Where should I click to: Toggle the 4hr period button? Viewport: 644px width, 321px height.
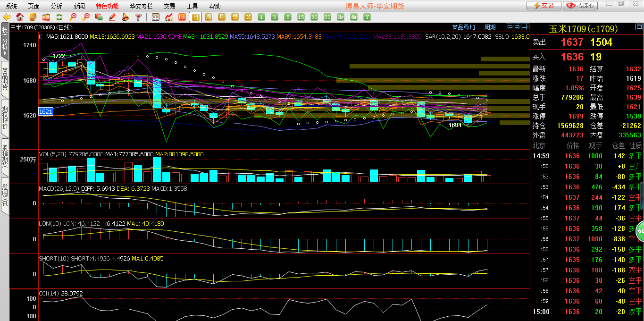(x=354, y=17)
